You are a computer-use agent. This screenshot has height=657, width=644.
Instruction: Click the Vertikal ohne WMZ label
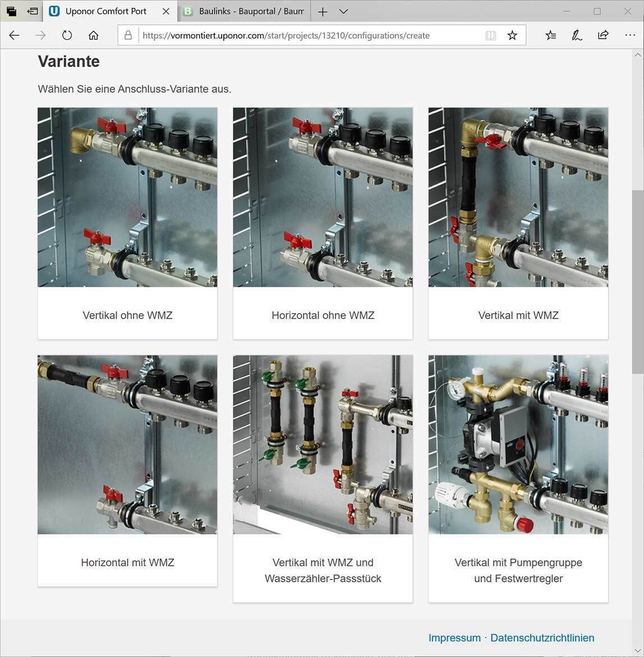coord(127,315)
